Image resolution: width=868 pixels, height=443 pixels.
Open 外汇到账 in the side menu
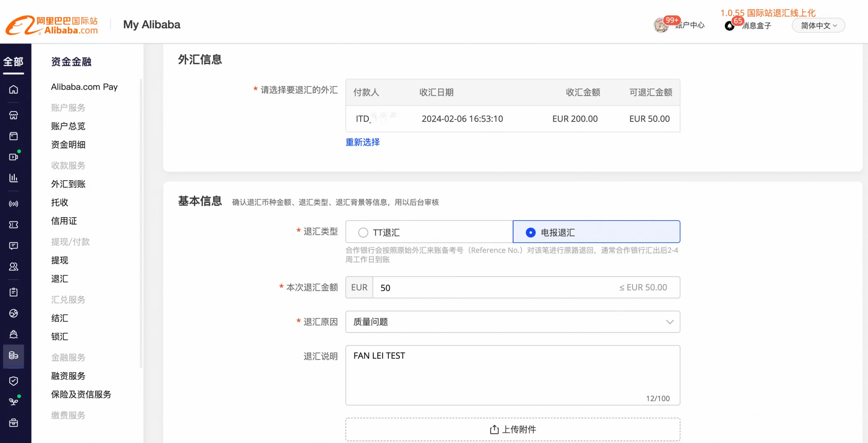68,184
